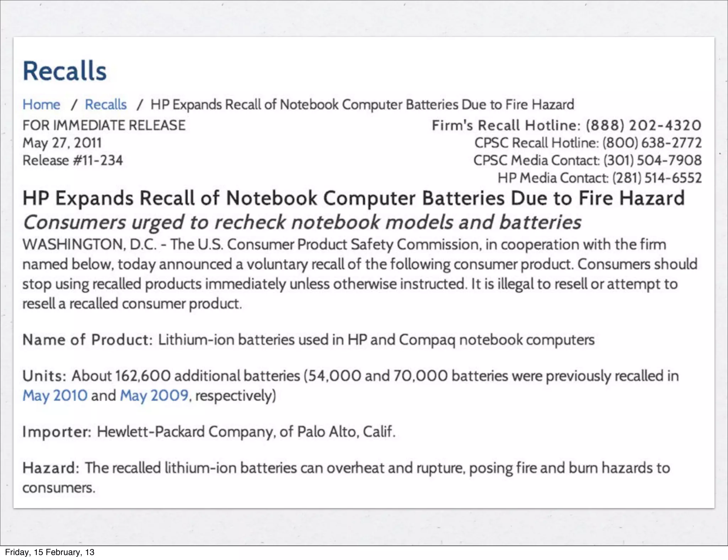Click the HP Expands Recall breadcrumb text
The width and height of the screenshot is (728, 560).
point(362,104)
